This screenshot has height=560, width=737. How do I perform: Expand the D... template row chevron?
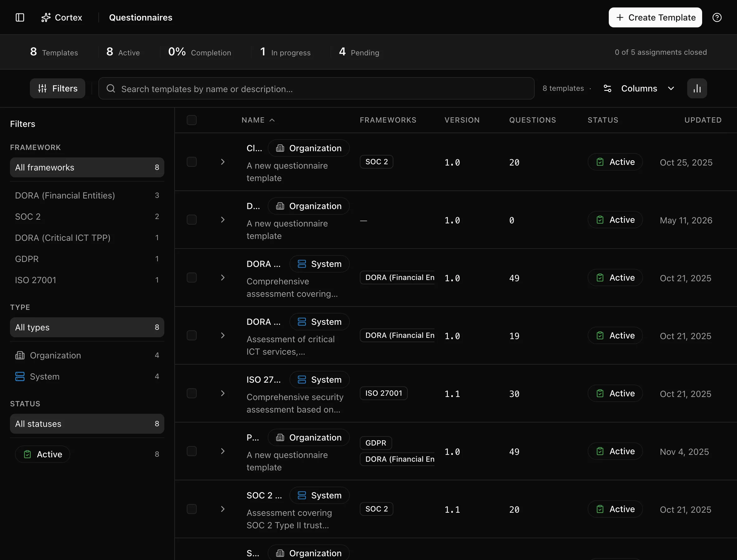[223, 220]
